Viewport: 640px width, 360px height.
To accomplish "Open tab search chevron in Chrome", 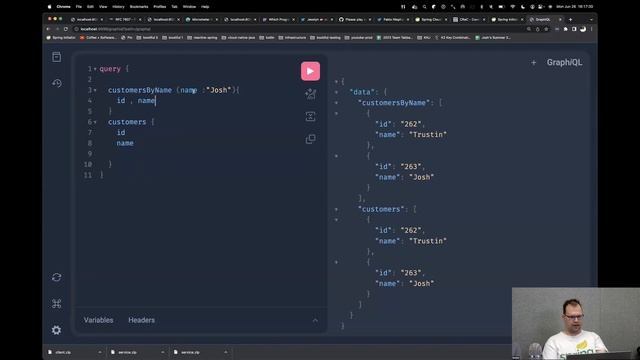I will 591,19.
